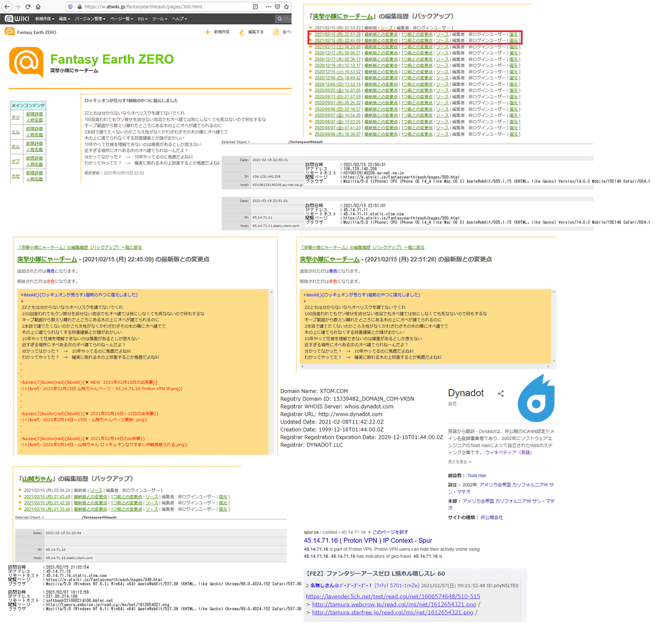Click the tracking protection shield icon
Viewport: 672px width, 640px height.
(x=70, y=7)
